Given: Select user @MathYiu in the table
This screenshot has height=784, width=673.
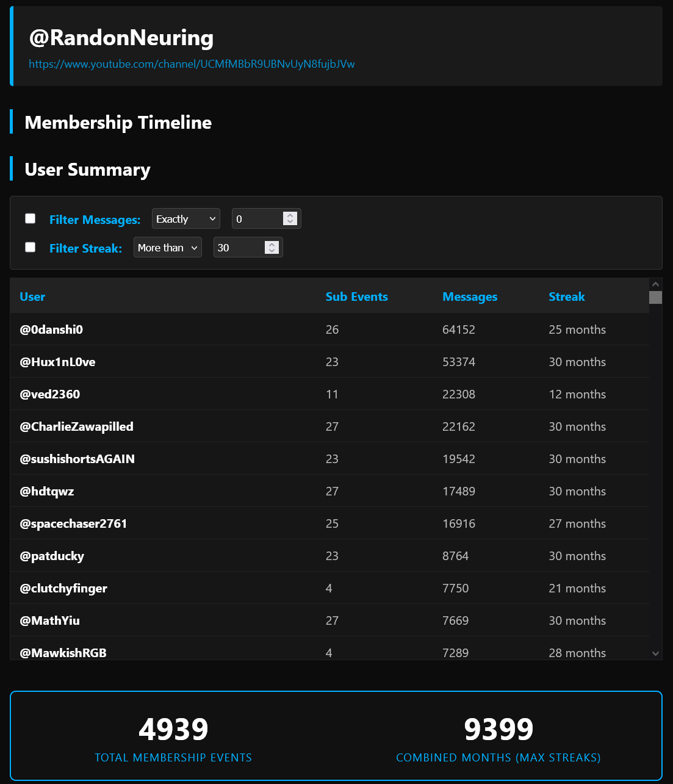Looking at the screenshot, I should [49, 620].
